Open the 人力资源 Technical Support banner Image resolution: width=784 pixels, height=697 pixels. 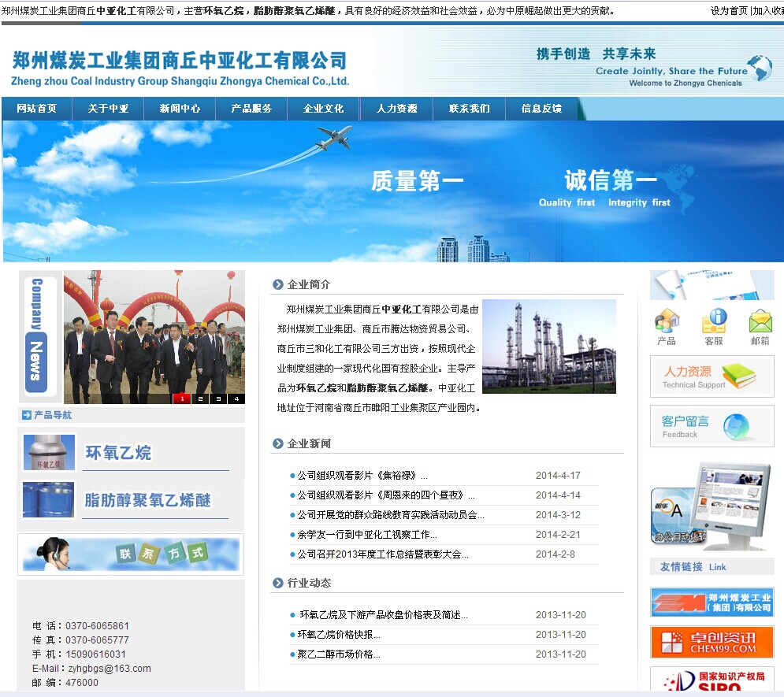coord(712,376)
